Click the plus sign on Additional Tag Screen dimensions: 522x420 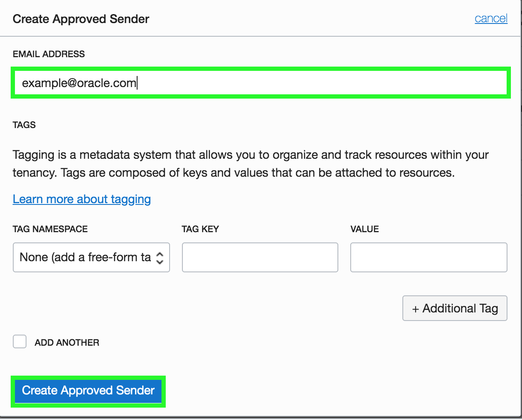point(415,309)
